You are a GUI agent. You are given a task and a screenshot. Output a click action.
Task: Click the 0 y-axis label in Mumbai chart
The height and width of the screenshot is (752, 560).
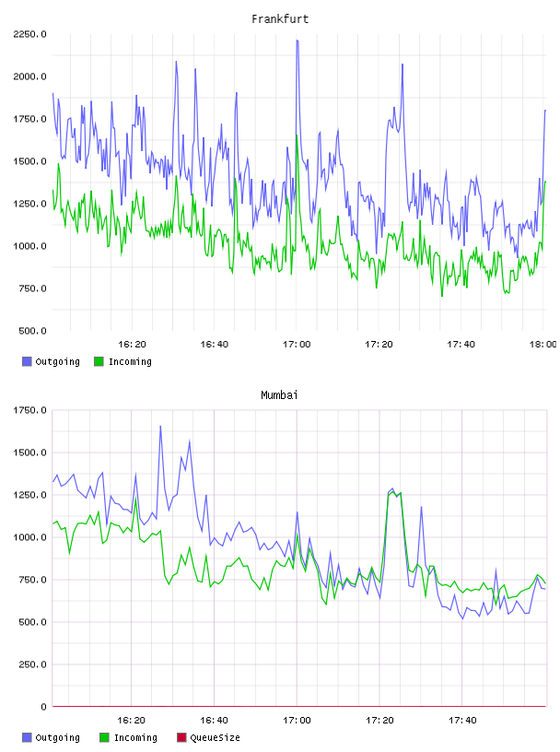(43, 707)
